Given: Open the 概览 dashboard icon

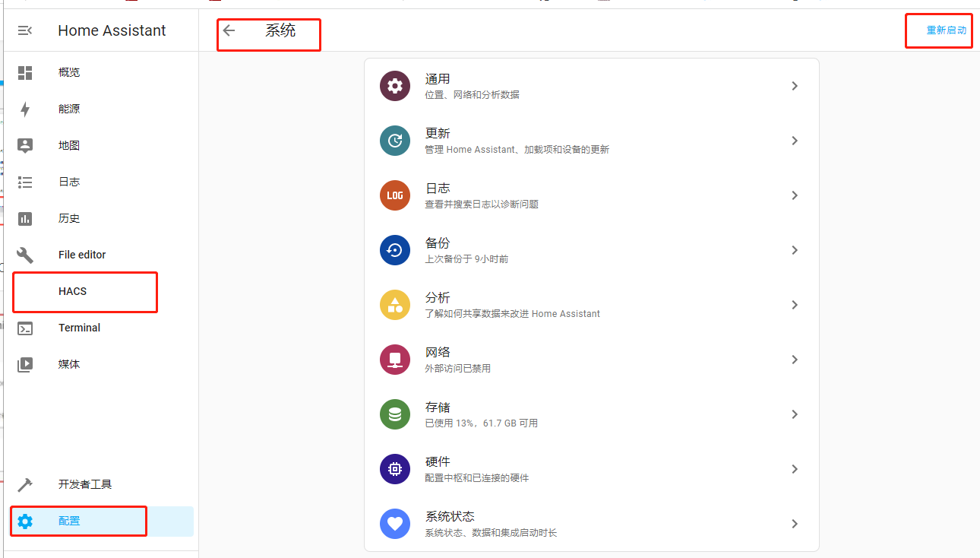Looking at the screenshot, I should [25, 72].
